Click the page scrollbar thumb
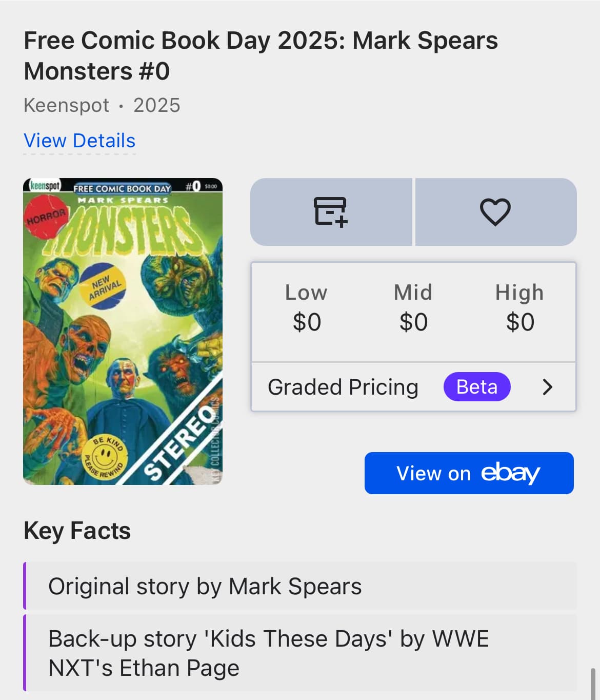This screenshot has width=600, height=700. coord(593,683)
